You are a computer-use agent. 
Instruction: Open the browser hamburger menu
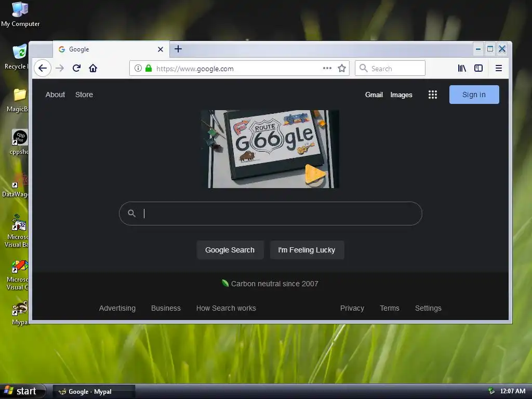(498, 68)
